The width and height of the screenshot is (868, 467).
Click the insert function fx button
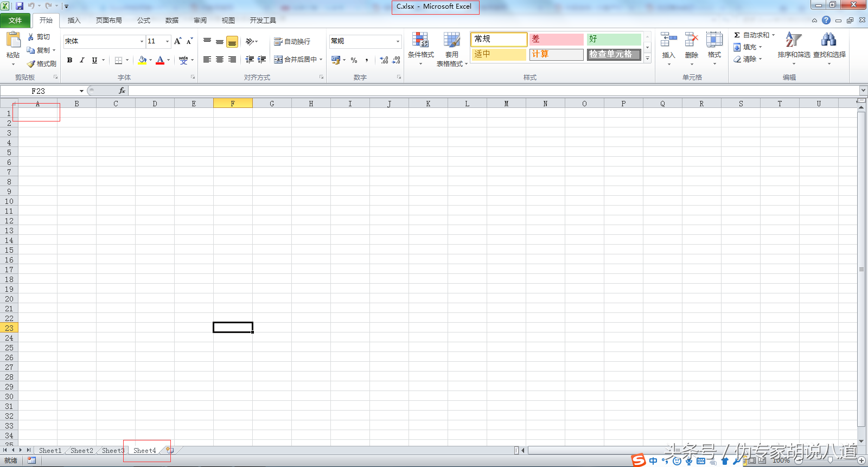[x=122, y=91]
